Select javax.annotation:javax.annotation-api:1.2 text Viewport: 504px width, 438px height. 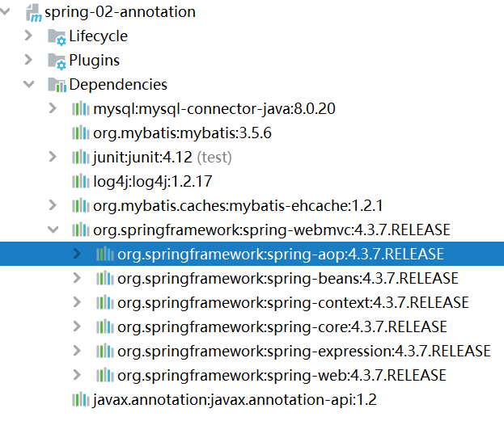click(x=235, y=400)
